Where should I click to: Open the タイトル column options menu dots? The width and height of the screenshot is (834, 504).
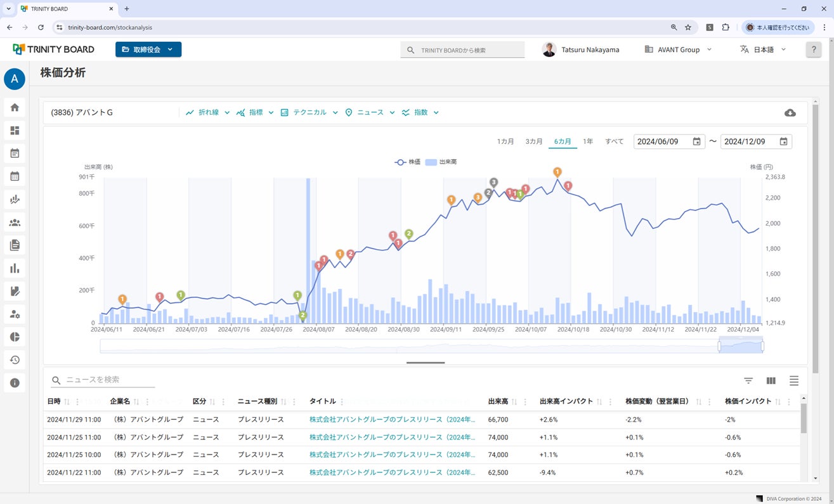(x=342, y=402)
